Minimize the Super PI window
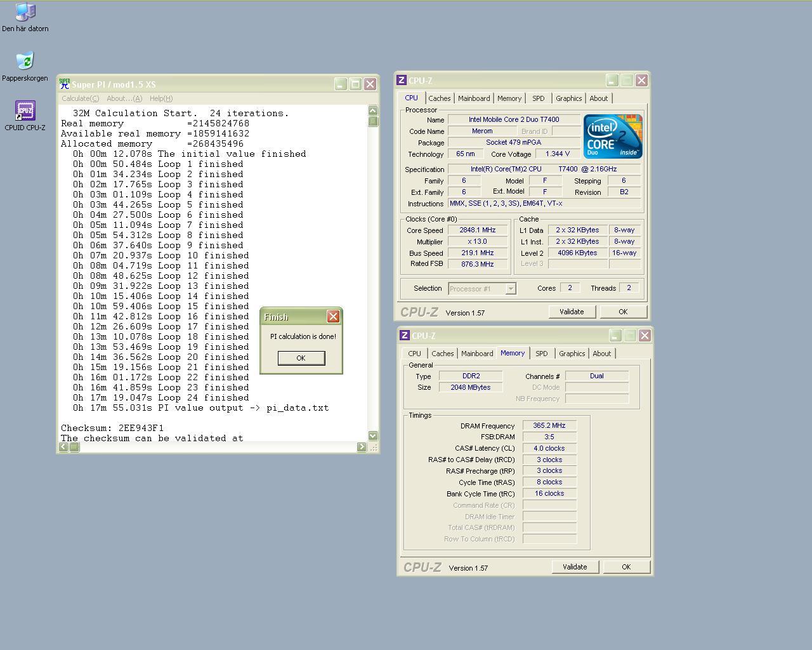This screenshot has height=650, width=812. [x=341, y=84]
